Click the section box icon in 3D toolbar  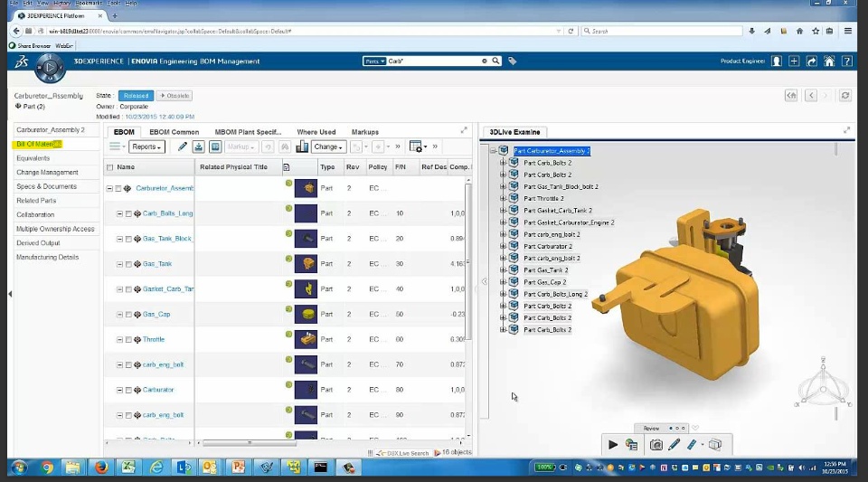(x=715, y=444)
